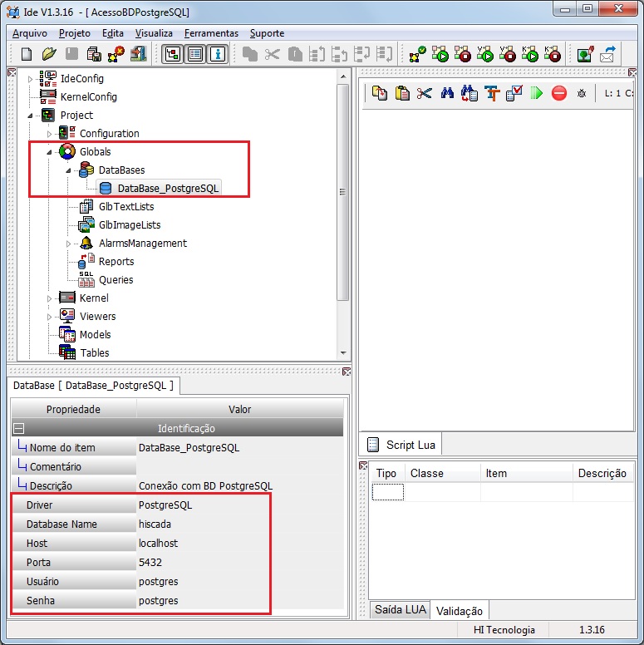The height and width of the screenshot is (645, 644).
Task: Open the Arquivo menu
Action: click(30, 33)
